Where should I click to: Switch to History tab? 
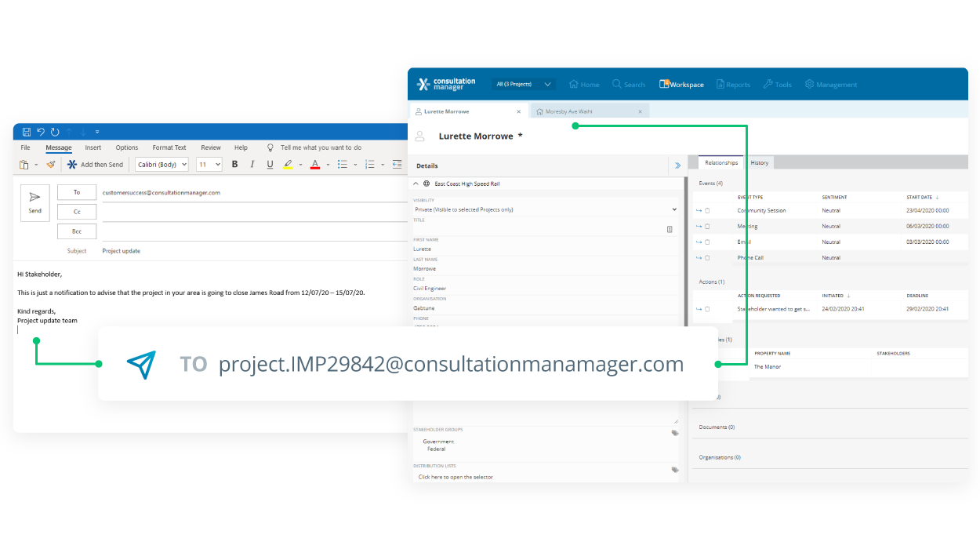pyautogui.click(x=759, y=162)
